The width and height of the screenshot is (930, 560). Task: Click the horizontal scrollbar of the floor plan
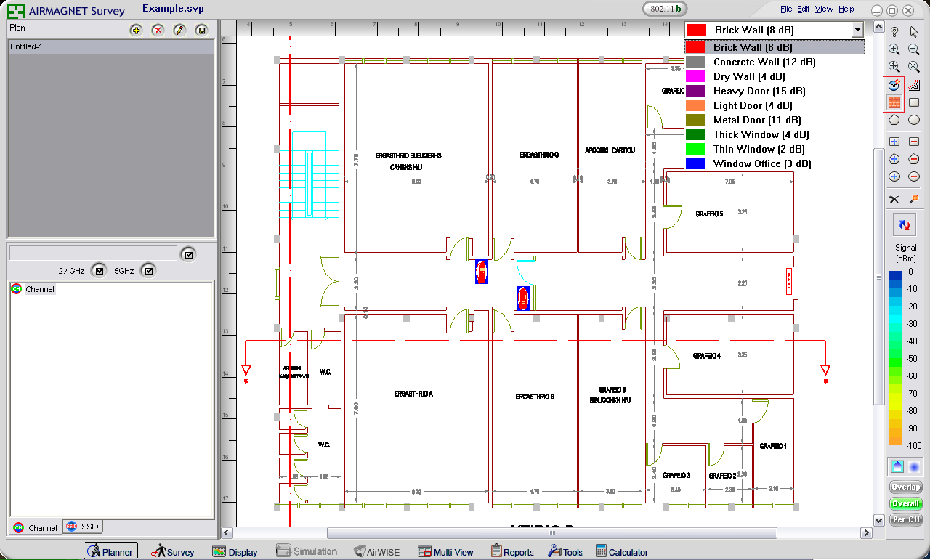pos(552,534)
